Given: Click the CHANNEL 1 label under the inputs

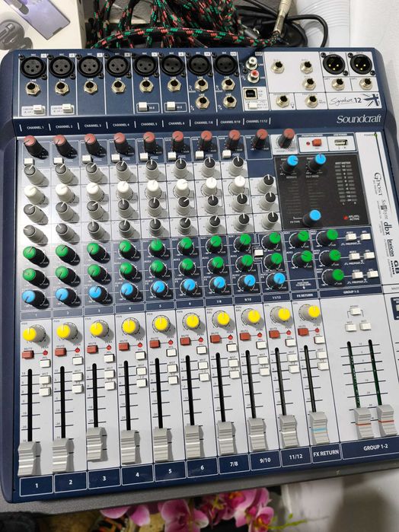Looking at the screenshot, I should 35,128.
